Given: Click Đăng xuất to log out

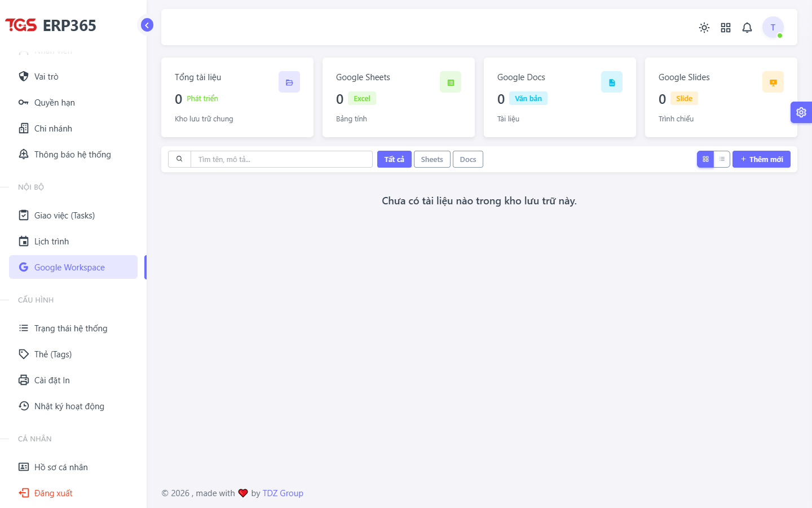Looking at the screenshot, I should (x=73, y=493).
